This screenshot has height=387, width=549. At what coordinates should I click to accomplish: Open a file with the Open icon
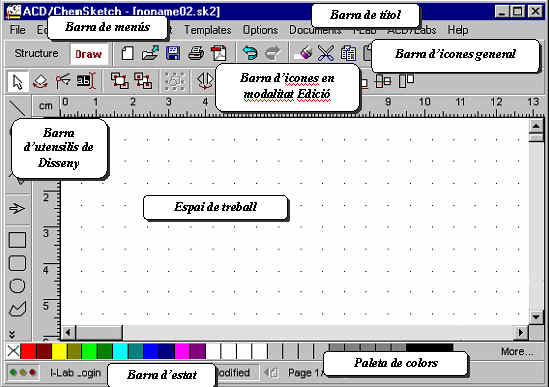point(150,54)
